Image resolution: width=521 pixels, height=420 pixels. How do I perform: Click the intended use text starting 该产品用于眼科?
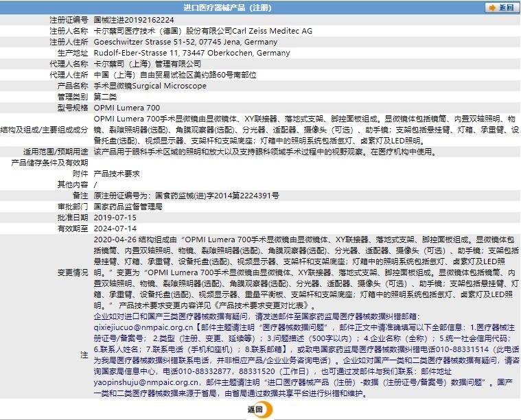(x=265, y=152)
